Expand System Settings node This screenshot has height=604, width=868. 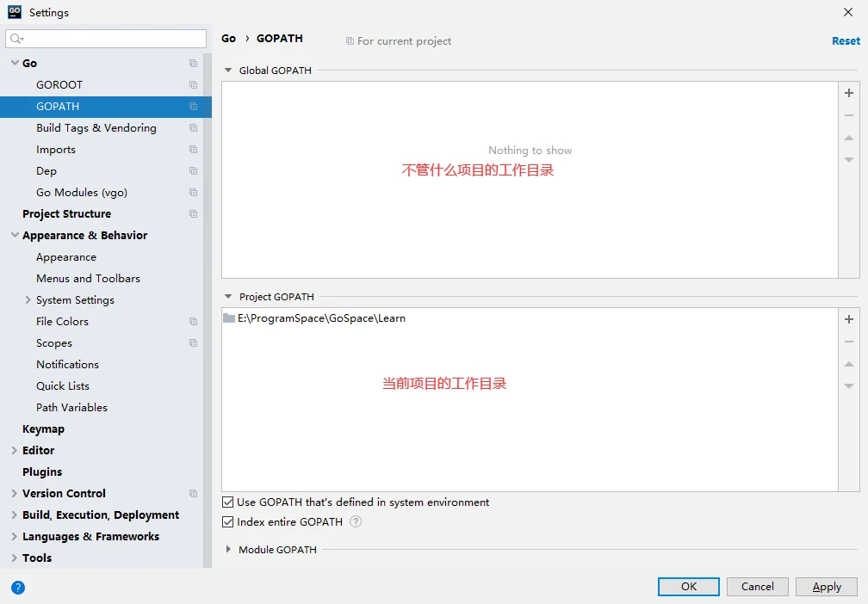click(28, 299)
